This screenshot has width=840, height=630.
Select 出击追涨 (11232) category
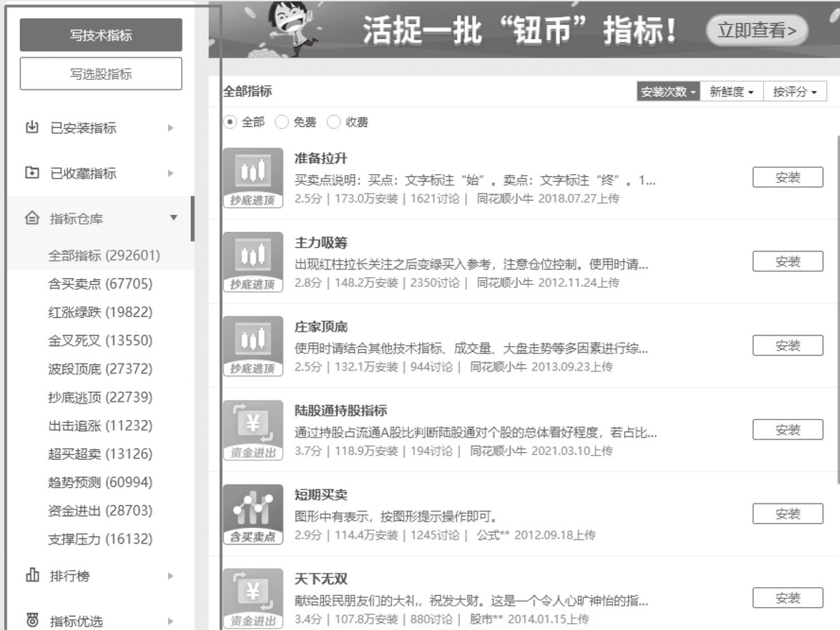[x=100, y=426]
